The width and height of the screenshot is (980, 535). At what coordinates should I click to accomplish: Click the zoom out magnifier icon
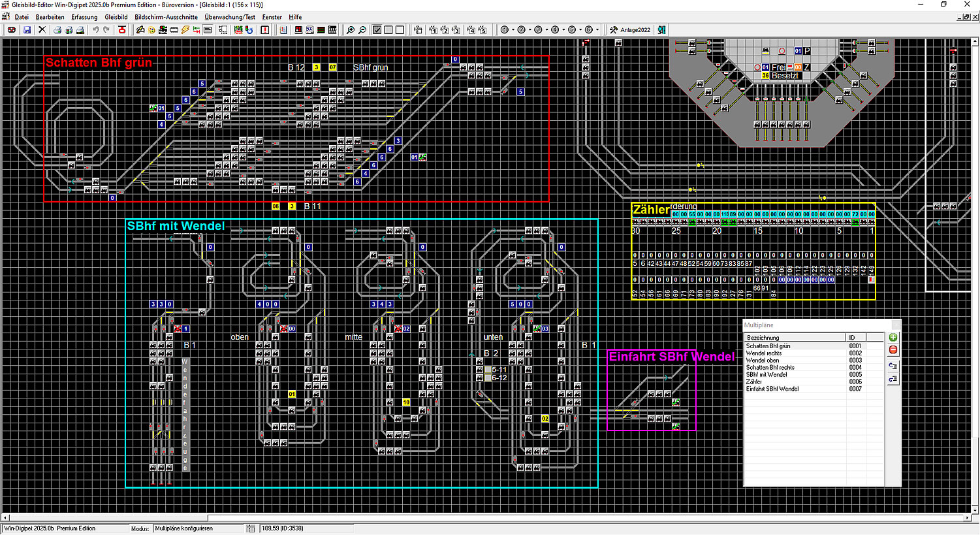(x=362, y=30)
